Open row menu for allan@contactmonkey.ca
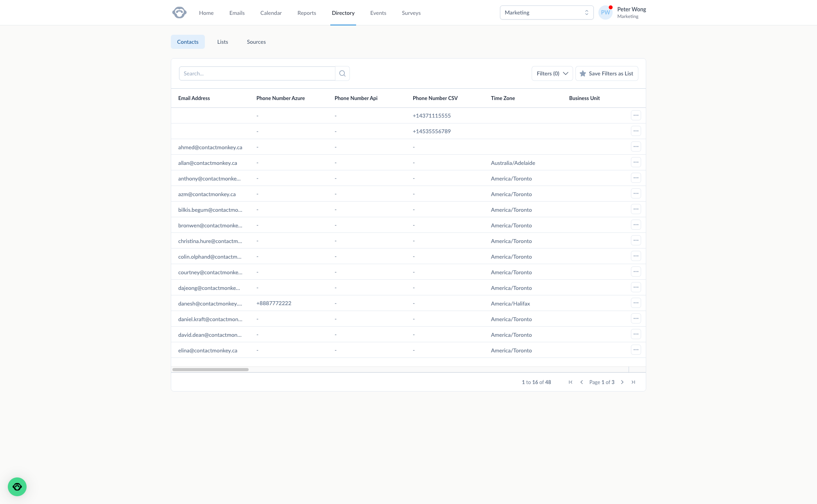This screenshot has height=504, width=817. pos(636,163)
